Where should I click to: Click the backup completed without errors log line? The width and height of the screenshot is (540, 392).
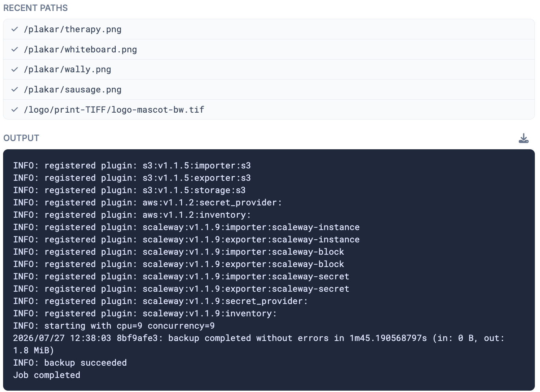(259, 344)
